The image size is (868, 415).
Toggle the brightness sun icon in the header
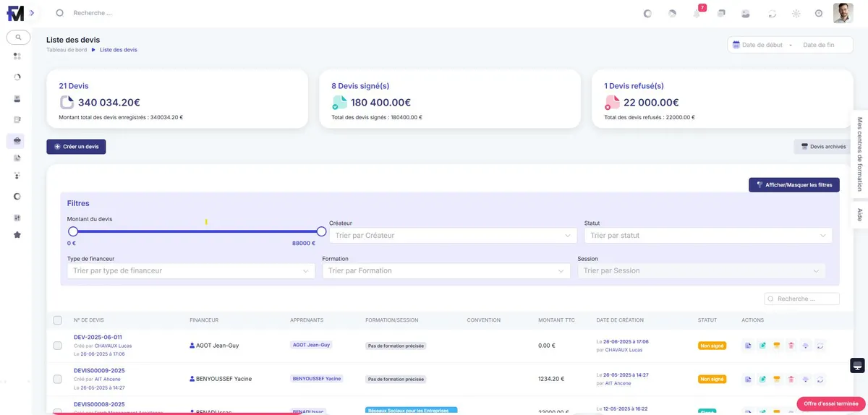point(796,13)
